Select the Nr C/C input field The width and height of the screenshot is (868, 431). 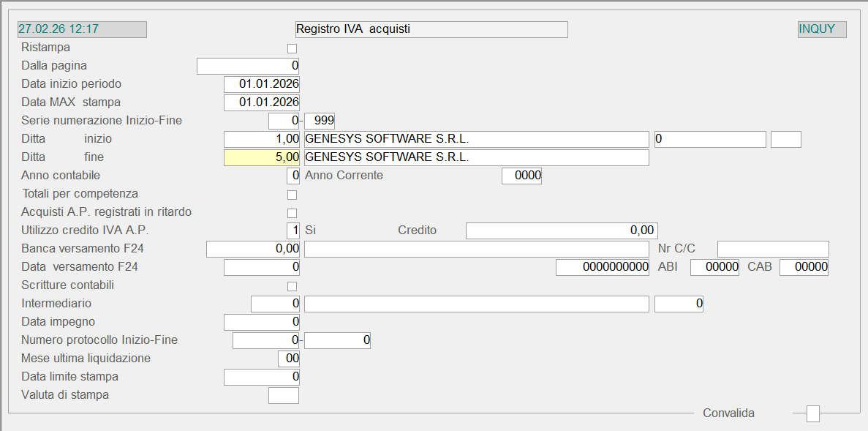pyautogui.click(x=773, y=249)
